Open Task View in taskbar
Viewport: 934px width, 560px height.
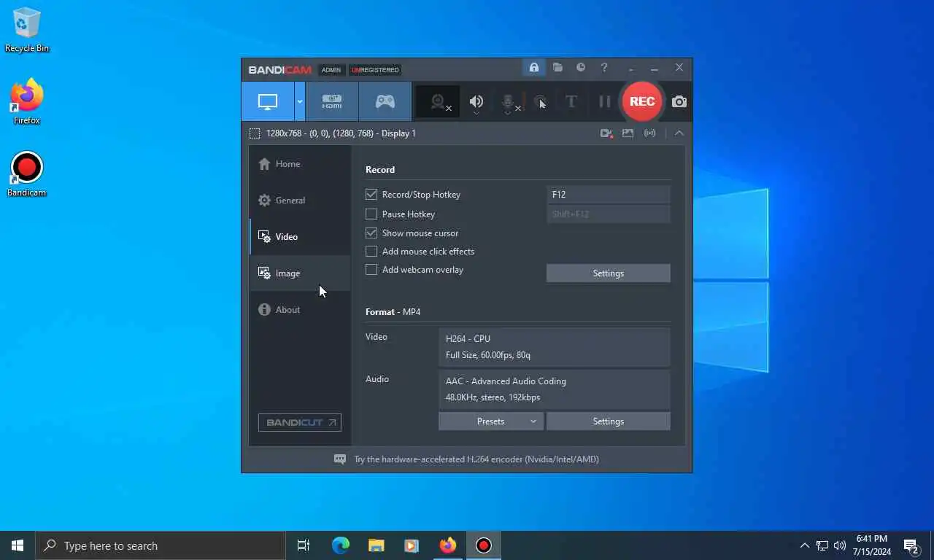point(304,545)
